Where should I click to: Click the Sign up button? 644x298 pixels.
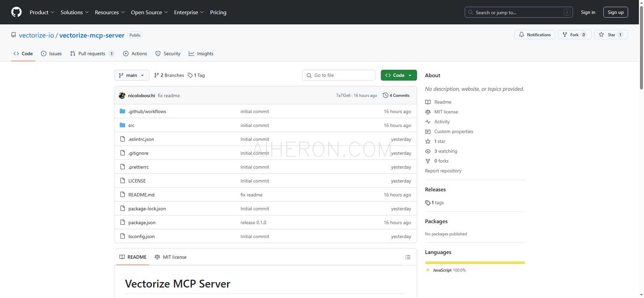(x=616, y=12)
